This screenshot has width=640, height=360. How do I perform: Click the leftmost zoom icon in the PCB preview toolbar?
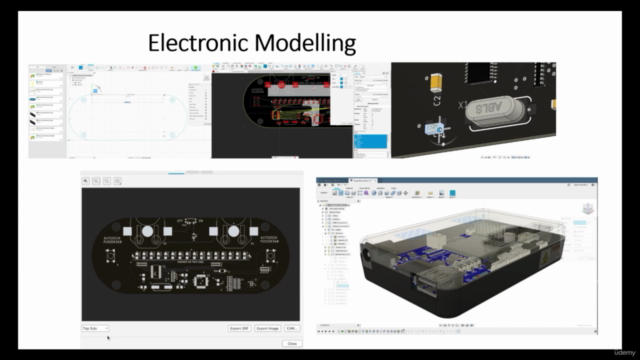click(86, 181)
